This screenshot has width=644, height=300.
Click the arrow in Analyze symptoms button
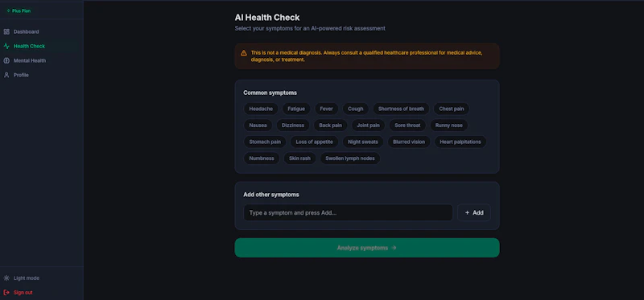click(x=394, y=248)
